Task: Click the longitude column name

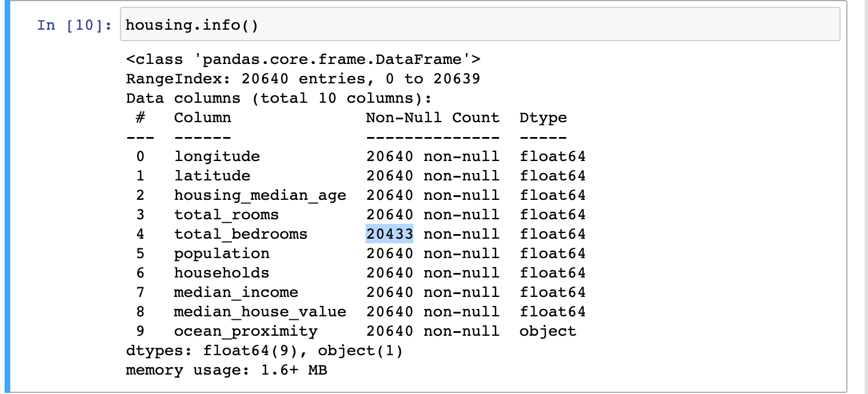Action: pos(217,156)
